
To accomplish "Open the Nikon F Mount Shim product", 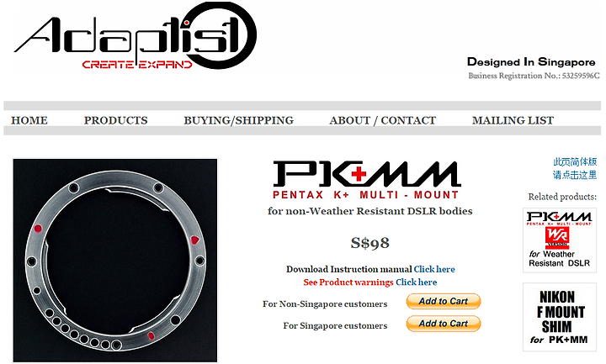I will (559, 317).
